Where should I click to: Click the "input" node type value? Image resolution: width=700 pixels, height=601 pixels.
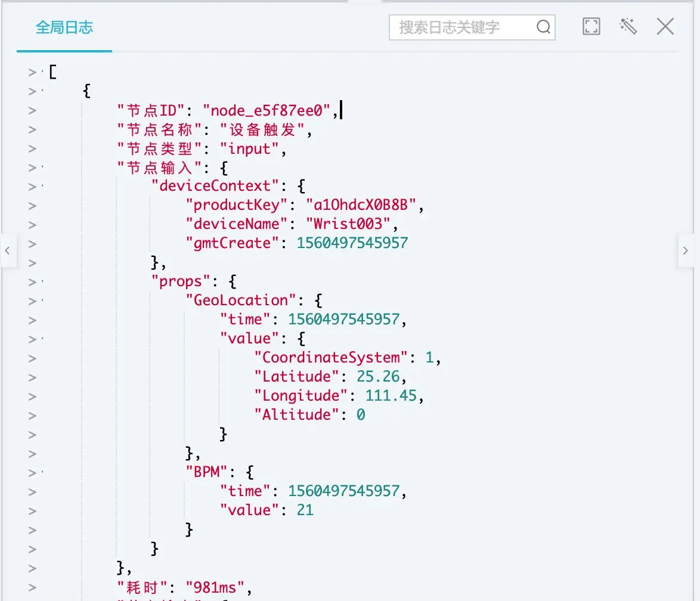pyautogui.click(x=249, y=148)
